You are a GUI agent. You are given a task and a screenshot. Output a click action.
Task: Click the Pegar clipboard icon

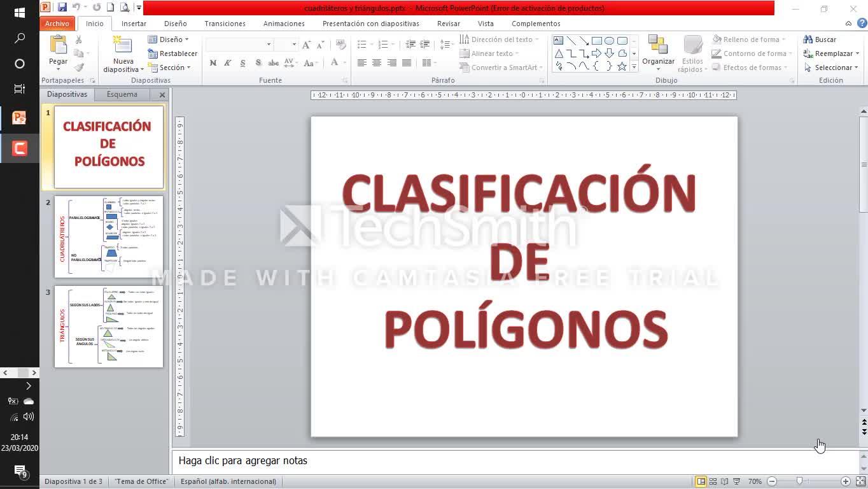point(58,45)
